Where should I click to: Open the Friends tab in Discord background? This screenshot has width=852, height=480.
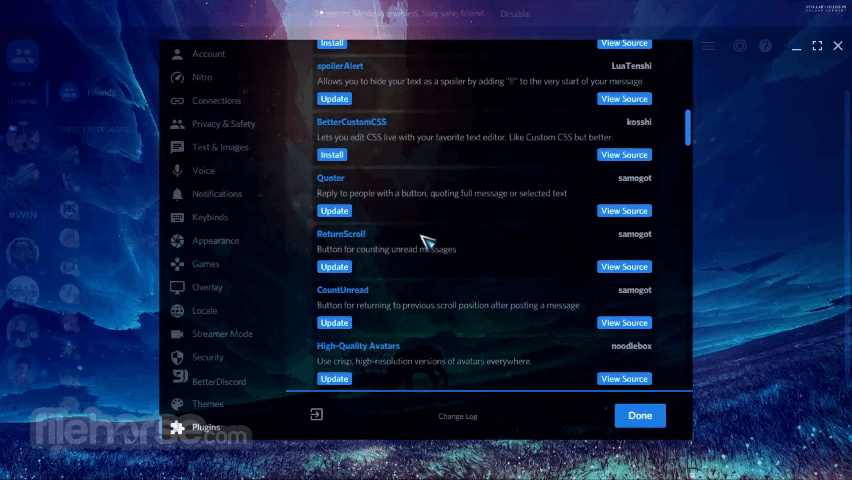point(101,93)
